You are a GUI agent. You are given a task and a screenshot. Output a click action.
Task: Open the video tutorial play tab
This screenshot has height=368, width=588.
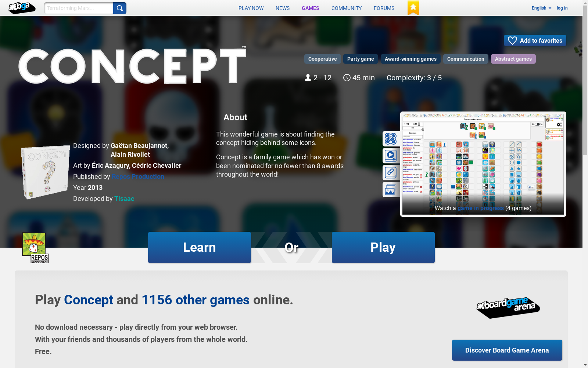(x=391, y=156)
